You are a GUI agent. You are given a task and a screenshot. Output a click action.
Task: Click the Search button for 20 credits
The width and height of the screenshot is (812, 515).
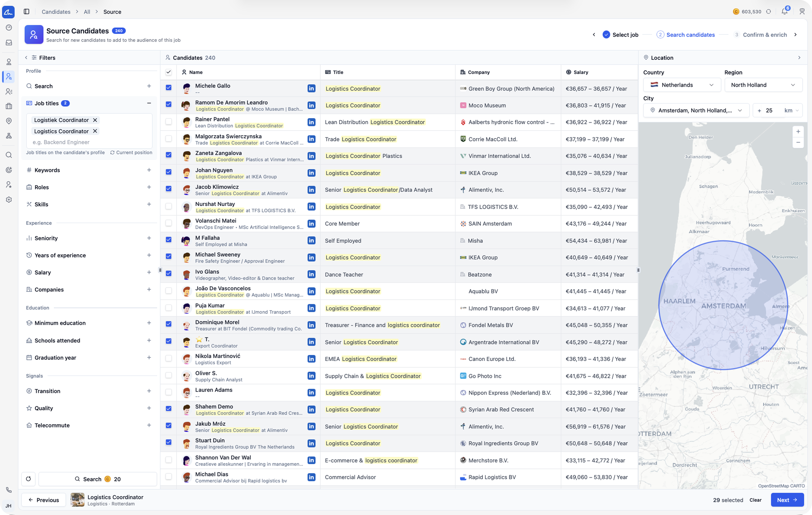98,479
